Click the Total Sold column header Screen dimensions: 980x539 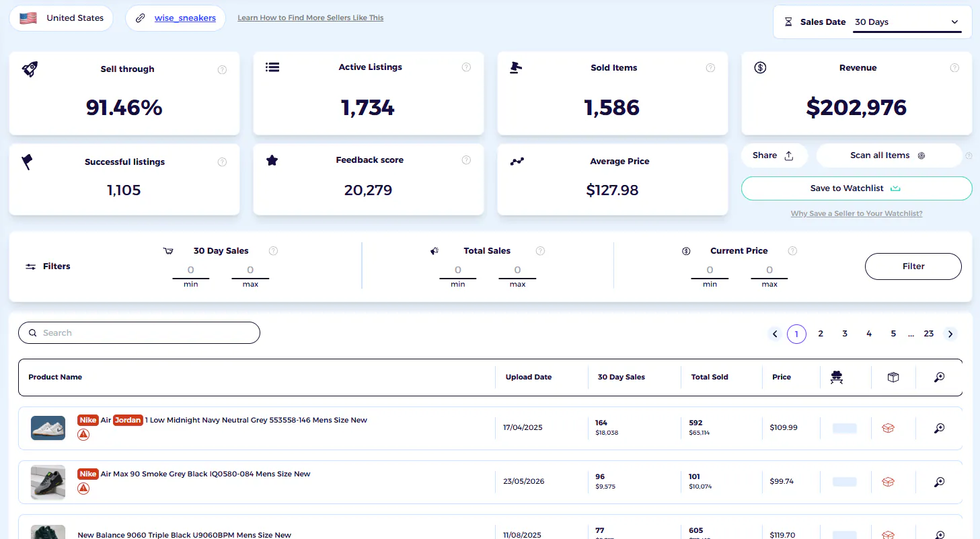(x=710, y=378)
